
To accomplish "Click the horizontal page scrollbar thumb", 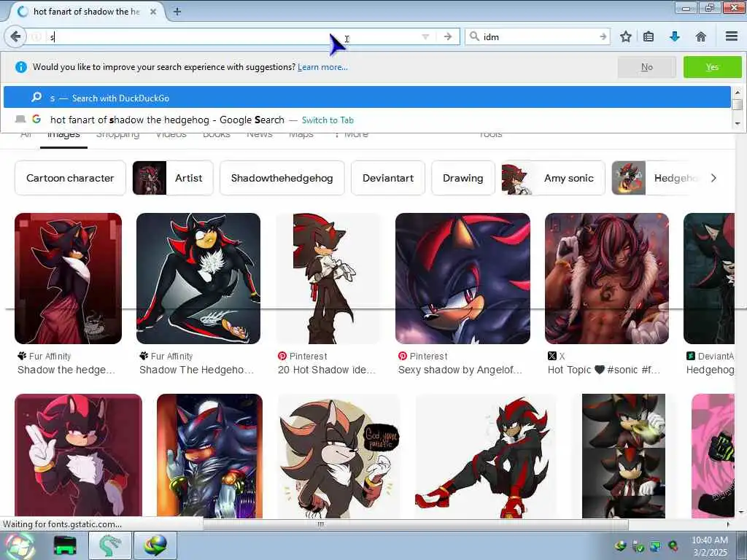I will click(415, 524).
